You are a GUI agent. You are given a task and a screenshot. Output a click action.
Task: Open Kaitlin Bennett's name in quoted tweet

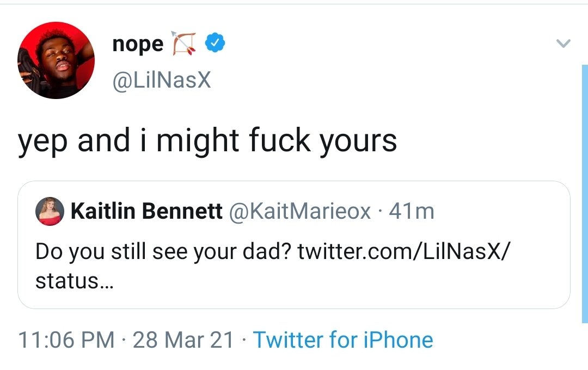point(146,211)
